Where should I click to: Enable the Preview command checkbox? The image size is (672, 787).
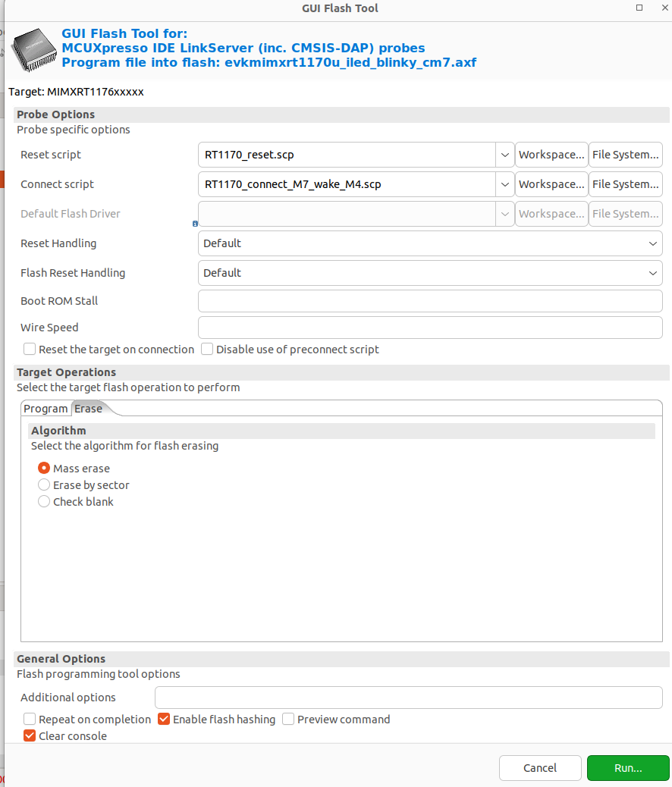coord(288,720)
